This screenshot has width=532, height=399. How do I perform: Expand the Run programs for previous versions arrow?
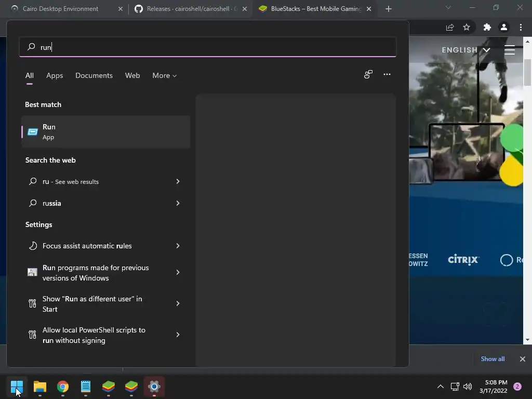[x=178, y=272]
